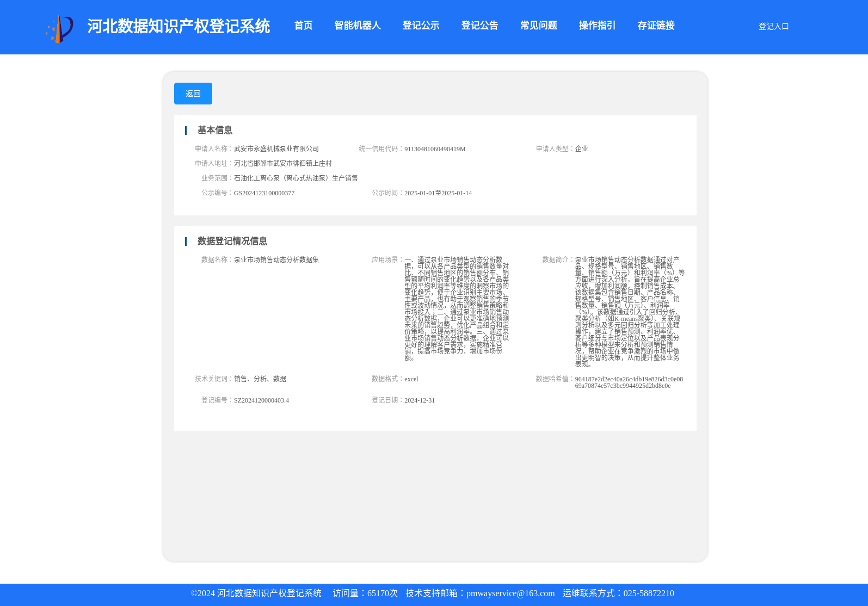The height and width of the screenshot is (606, 868).
Task: Select registration number SZ2024120000403.4
Action: (261, 400)
